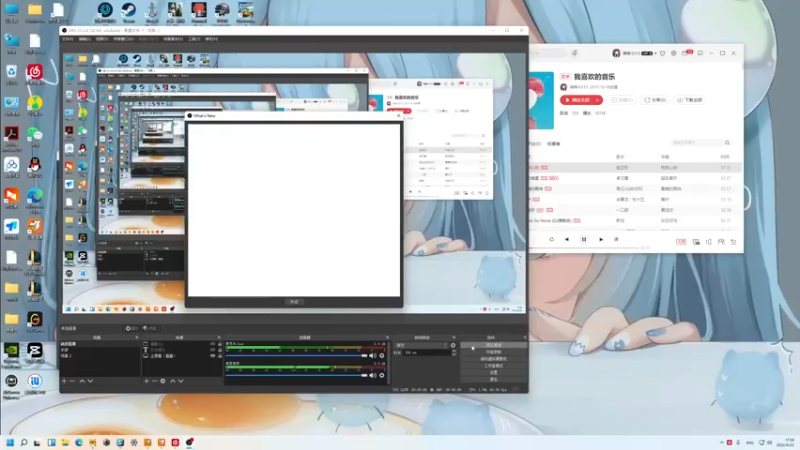The height and width of the screenshot is (450, 800).
Task: Click the 属性 button above the docks
Action: coord(132,329)
